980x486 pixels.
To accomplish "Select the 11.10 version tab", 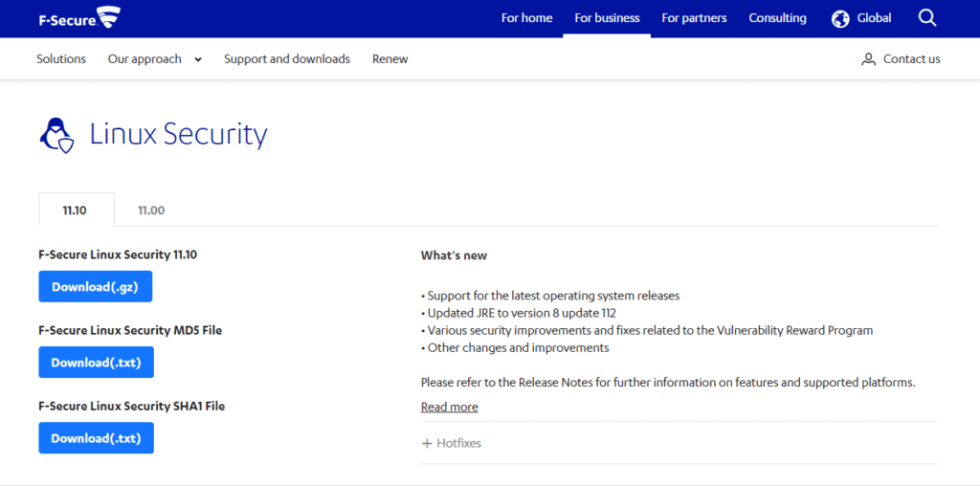I will tap(77, 210).
